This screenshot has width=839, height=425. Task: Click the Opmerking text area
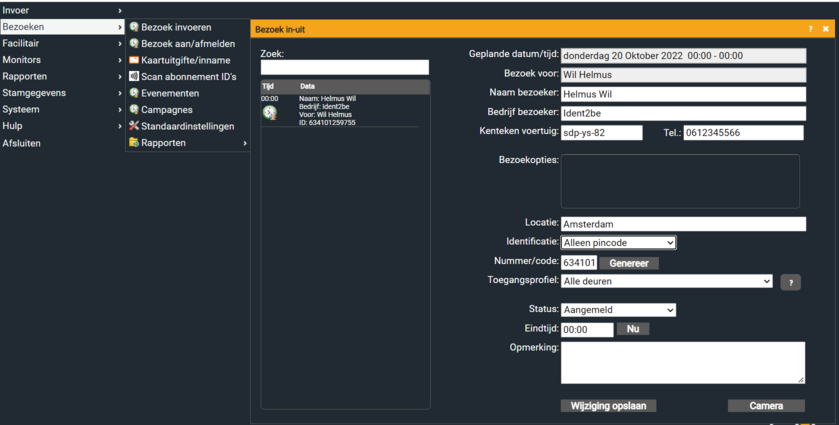(683, 363)
